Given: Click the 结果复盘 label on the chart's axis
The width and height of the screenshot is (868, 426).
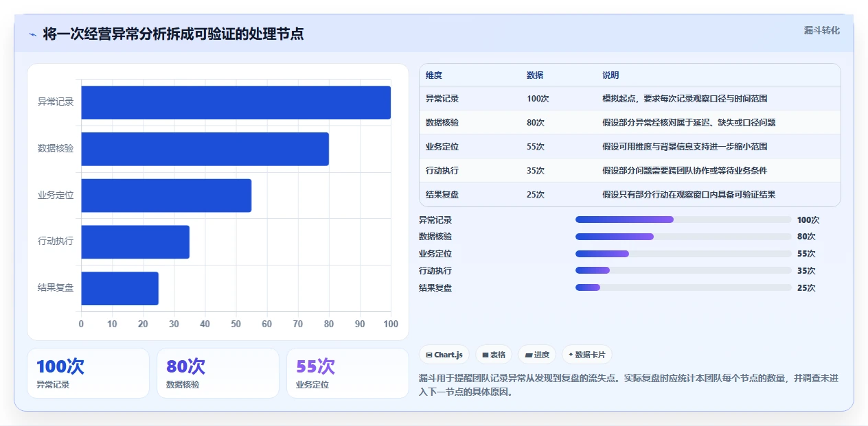Looking at the screenshot, I should 56,288.
